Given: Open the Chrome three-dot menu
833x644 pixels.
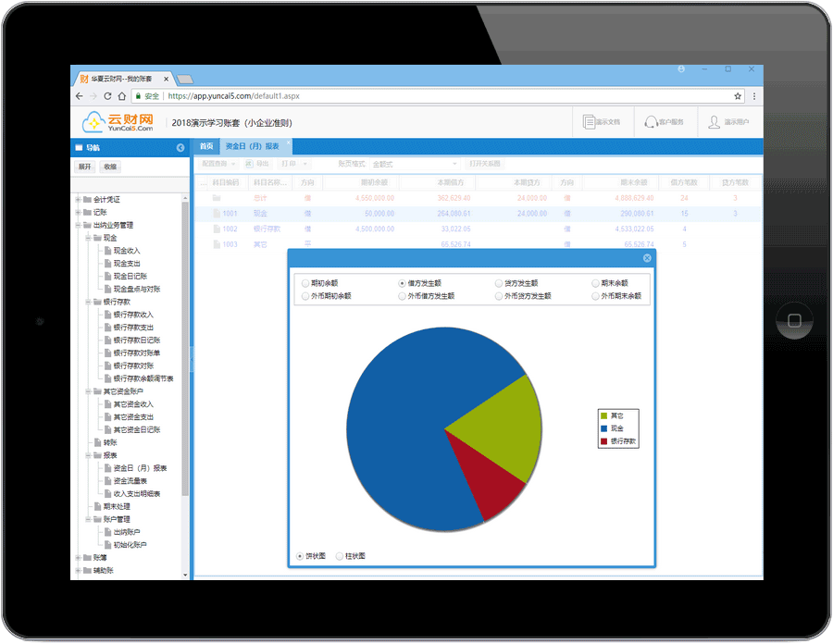Looking at the screenshot, I should (x=753, y=96).
